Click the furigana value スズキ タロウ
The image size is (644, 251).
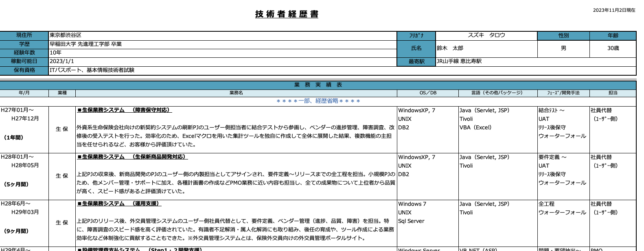[x=486, y=35]
